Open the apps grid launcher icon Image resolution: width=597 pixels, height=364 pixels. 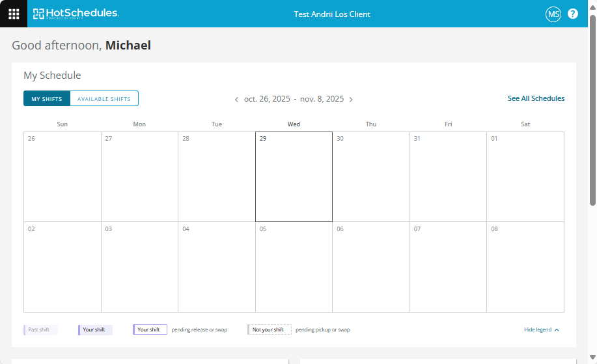[x=14, y=14]
